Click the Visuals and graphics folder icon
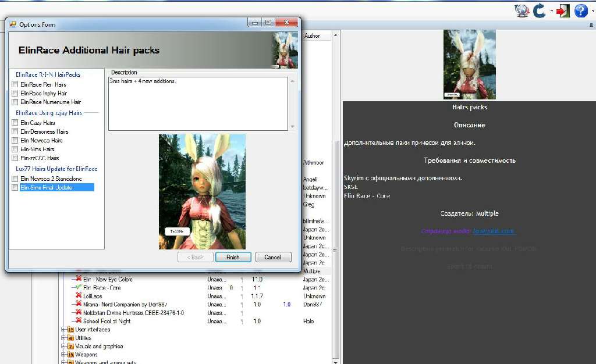 pyautogui.click(x=70, y=346)
